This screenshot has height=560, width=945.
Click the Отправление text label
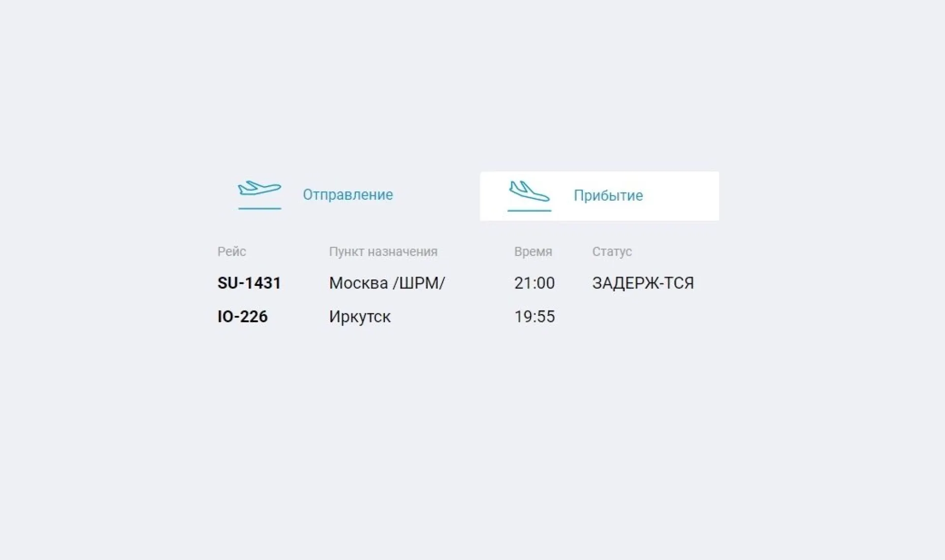[x=347, y=195]
